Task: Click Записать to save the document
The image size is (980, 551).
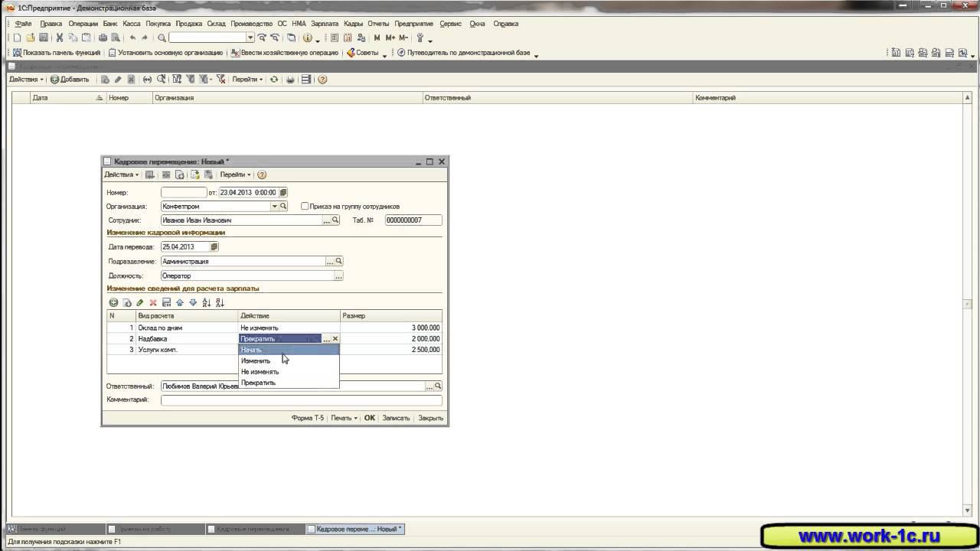Action: click(x=396, y=419)
